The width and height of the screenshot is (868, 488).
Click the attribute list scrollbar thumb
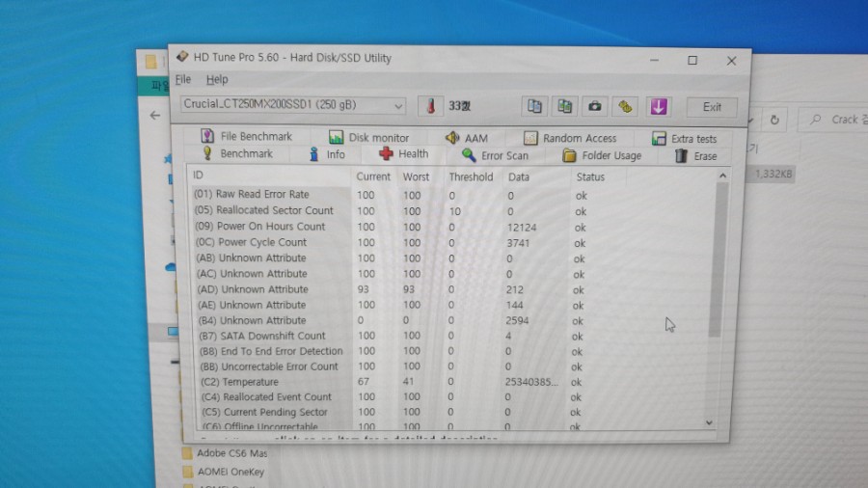(717, 258)
